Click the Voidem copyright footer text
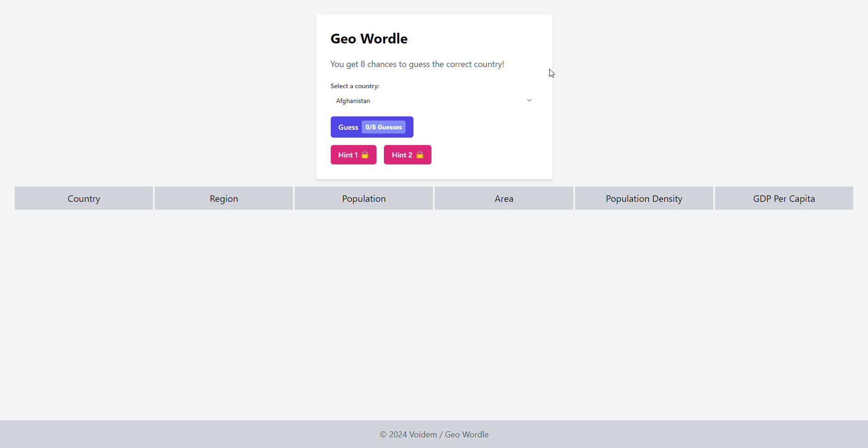The image size is (868, 448). (433, 434)
